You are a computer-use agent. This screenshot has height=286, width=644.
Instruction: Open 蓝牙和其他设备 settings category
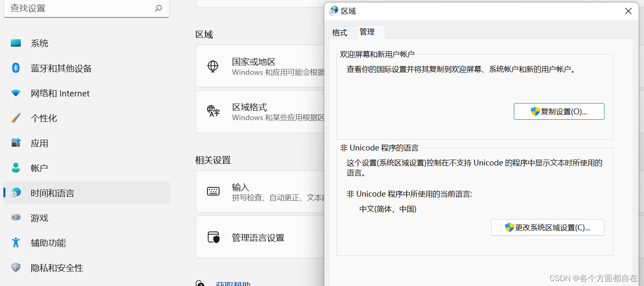click(86, 68)
